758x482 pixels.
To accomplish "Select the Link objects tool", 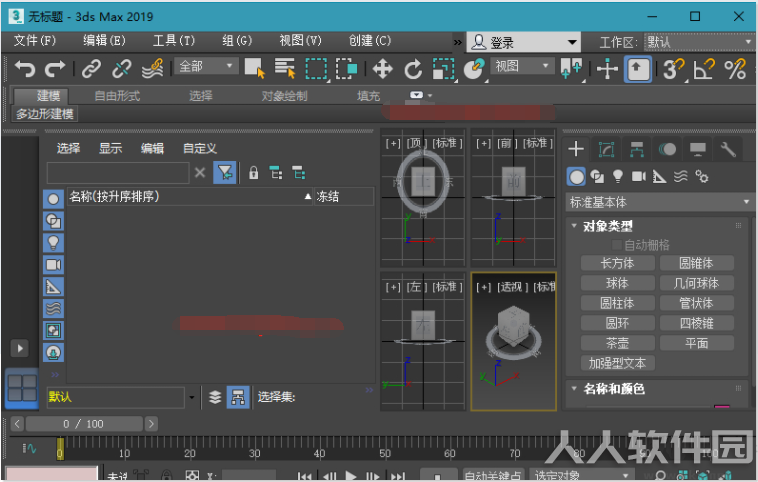I will point(91,69).
